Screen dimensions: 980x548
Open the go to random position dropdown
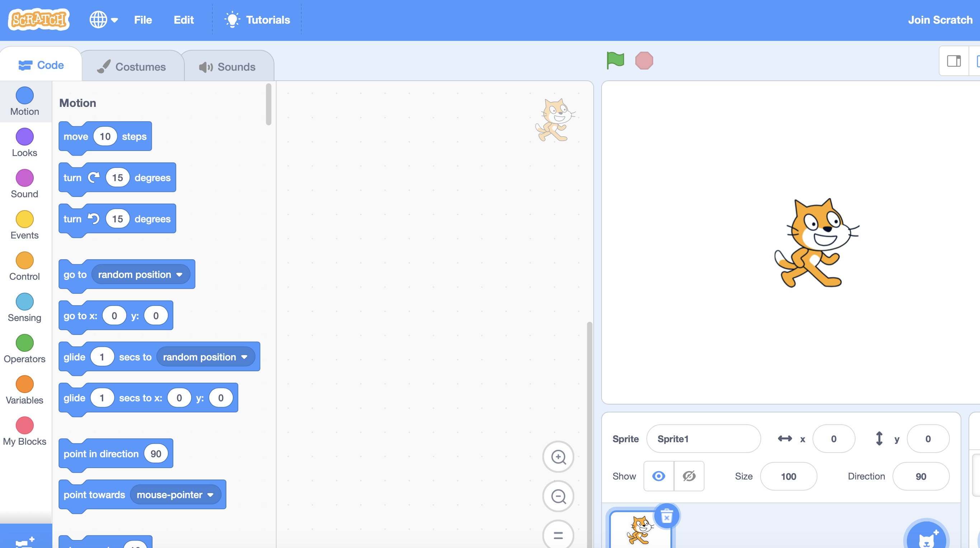[141, 274]
